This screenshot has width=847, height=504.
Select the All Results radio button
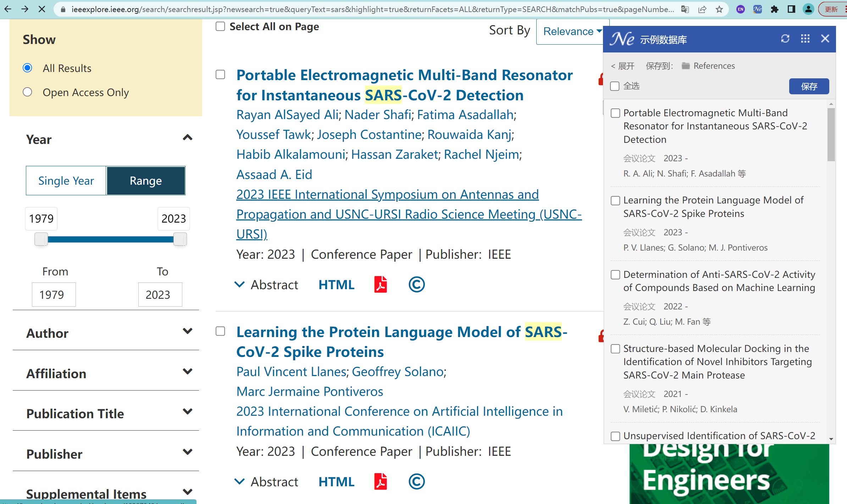tap(27, 68)
